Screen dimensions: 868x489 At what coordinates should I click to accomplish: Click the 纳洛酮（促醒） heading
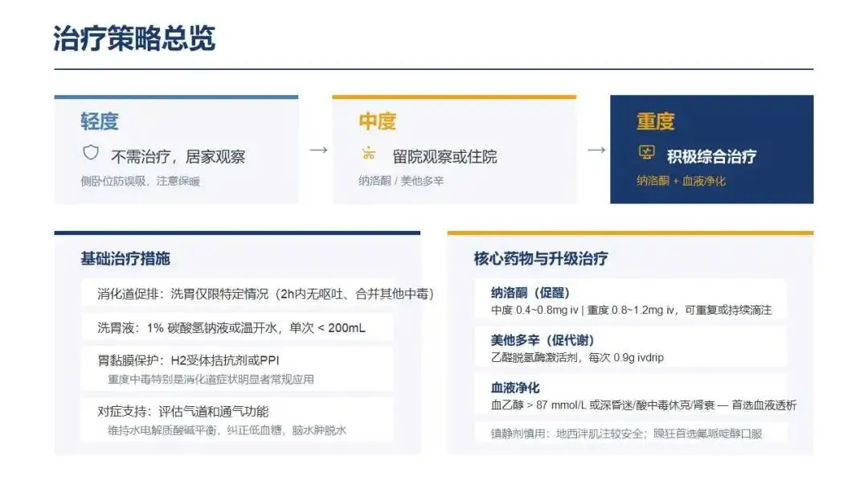(530, 293)
